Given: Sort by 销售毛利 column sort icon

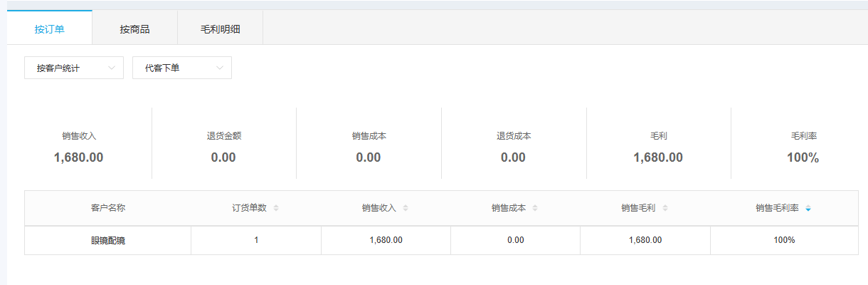Looking at the screenshot, I should (x=665, y=208).
